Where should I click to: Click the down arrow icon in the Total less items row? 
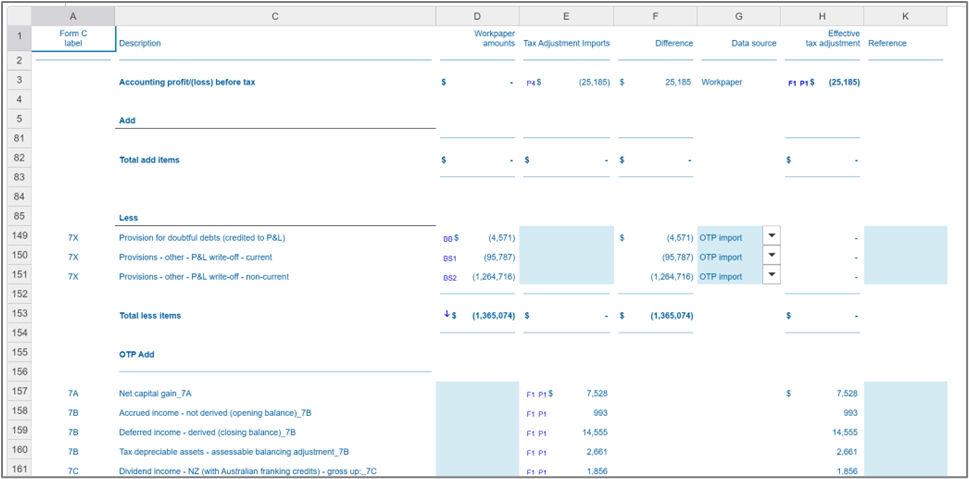click(x=447, y=314)
